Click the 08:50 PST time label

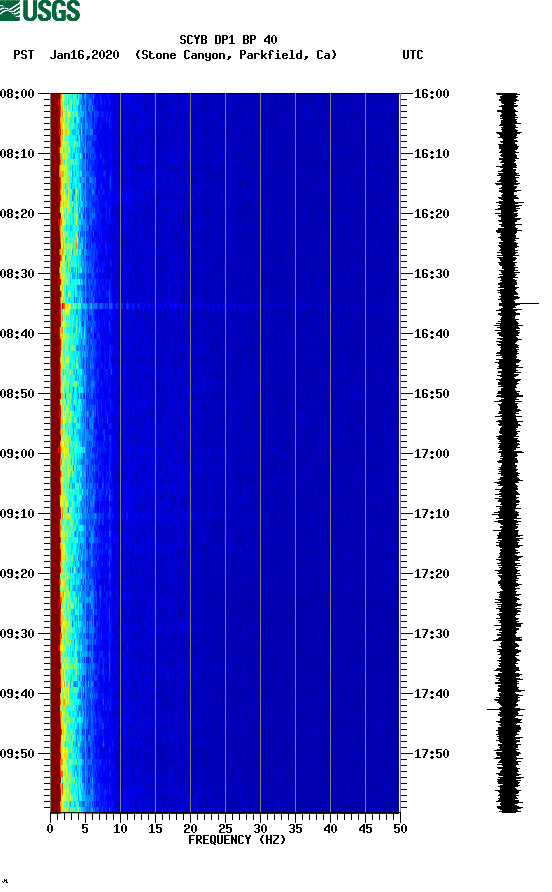pos(17,394)
